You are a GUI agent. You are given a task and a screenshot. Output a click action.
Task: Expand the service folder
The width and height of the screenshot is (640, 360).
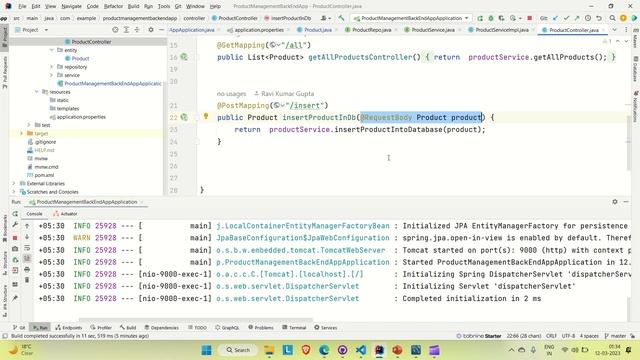52,75
